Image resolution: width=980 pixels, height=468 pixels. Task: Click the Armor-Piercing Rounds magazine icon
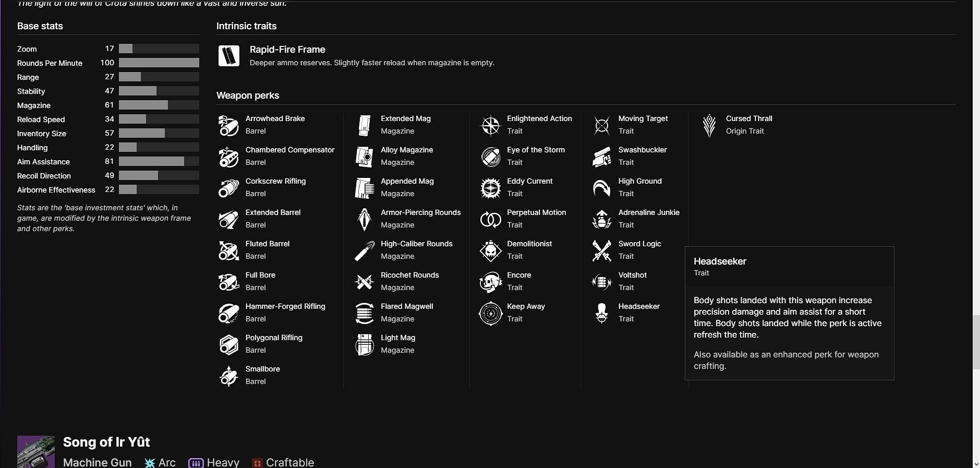coord(364,220)
